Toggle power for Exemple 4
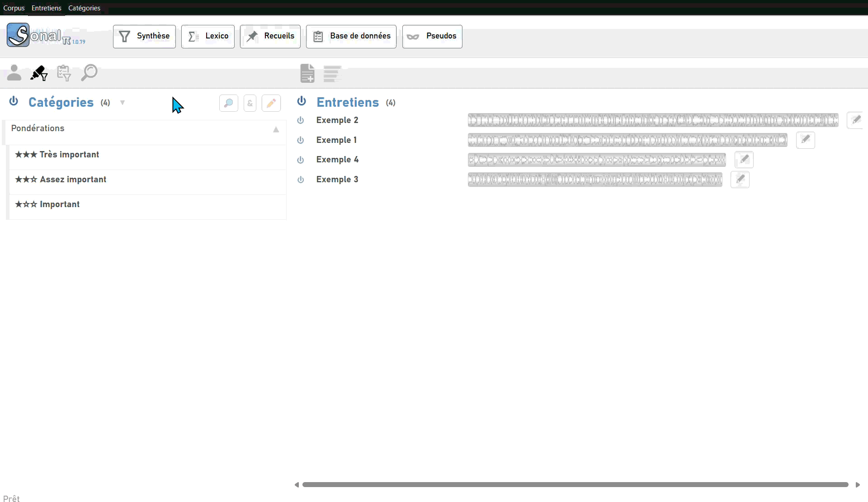Viewport: 868px width, 502px height. 300,160
